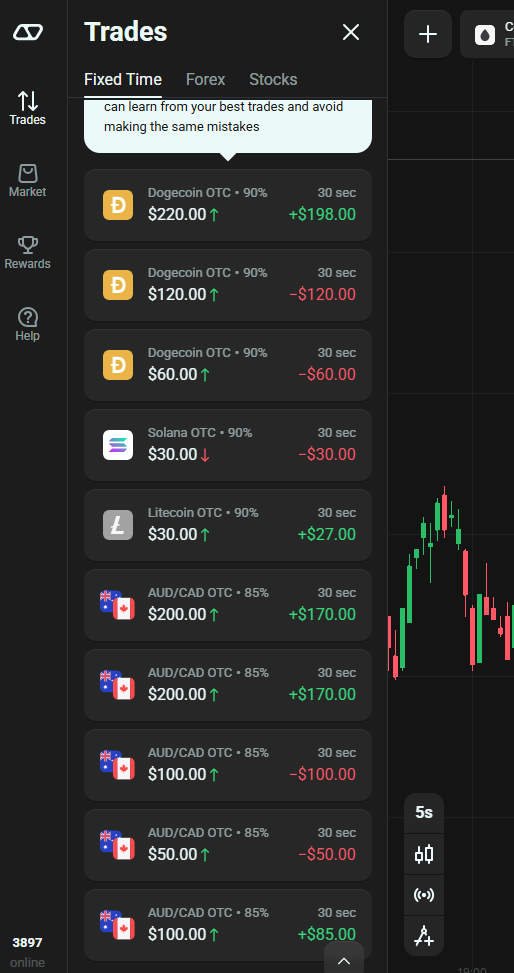Switch to the Stocks tab
Image resolution: width=514 pixels, height=973 pixels.
(273, 79)
